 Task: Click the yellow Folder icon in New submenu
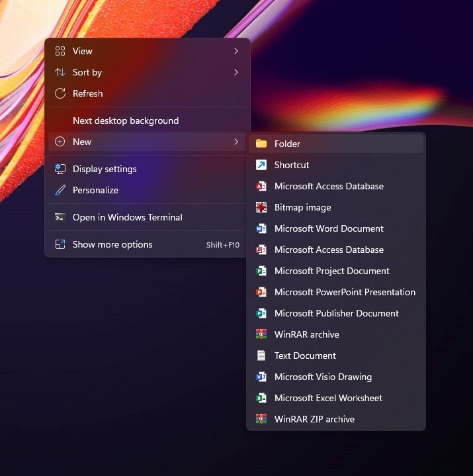(x=261, y=144)
